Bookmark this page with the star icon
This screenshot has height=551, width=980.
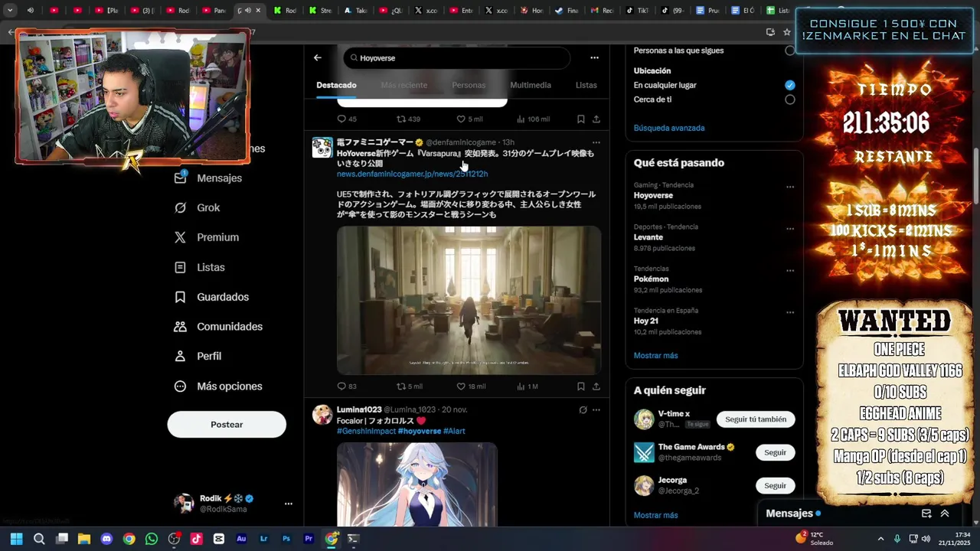click(x=786, y=32)
